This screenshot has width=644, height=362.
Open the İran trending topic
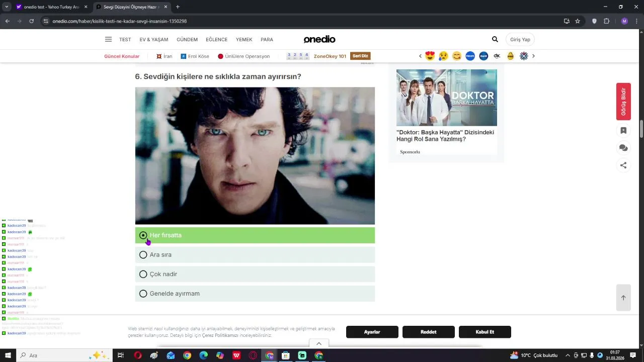coord(164,56)
